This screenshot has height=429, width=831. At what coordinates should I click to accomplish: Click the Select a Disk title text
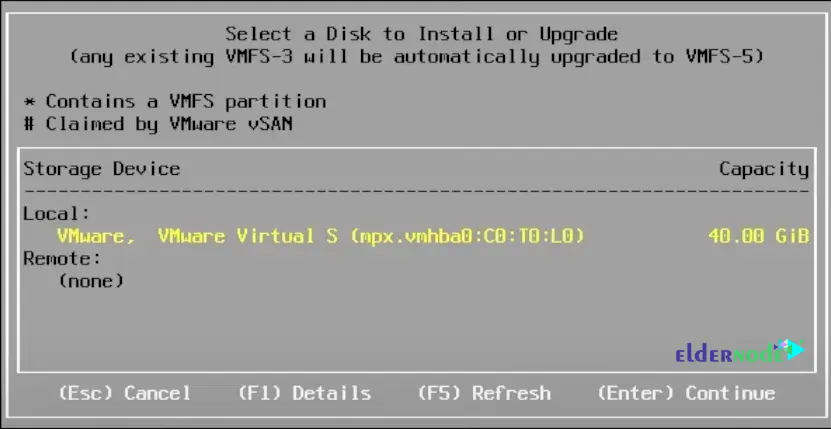[x=422, y=34]
